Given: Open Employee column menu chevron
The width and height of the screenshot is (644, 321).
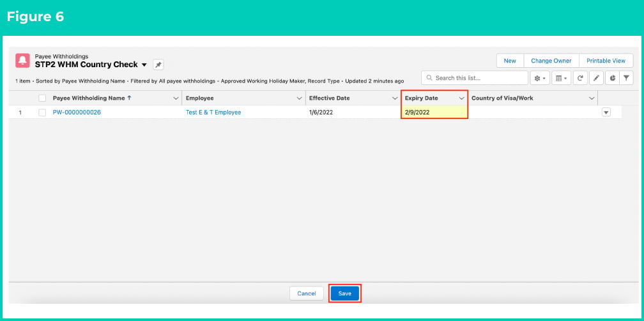Looking at the screenshot, I should [x=299, y=98].
